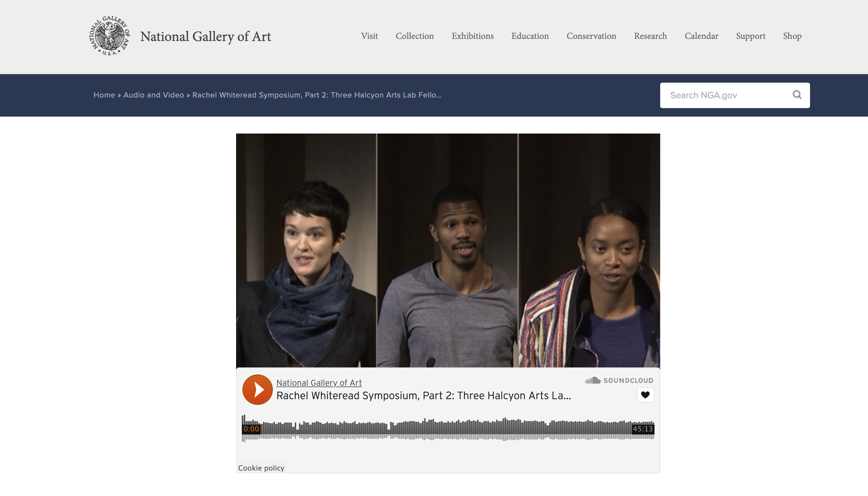
Task: Open the Support nav item
Action: coord(751,36)
